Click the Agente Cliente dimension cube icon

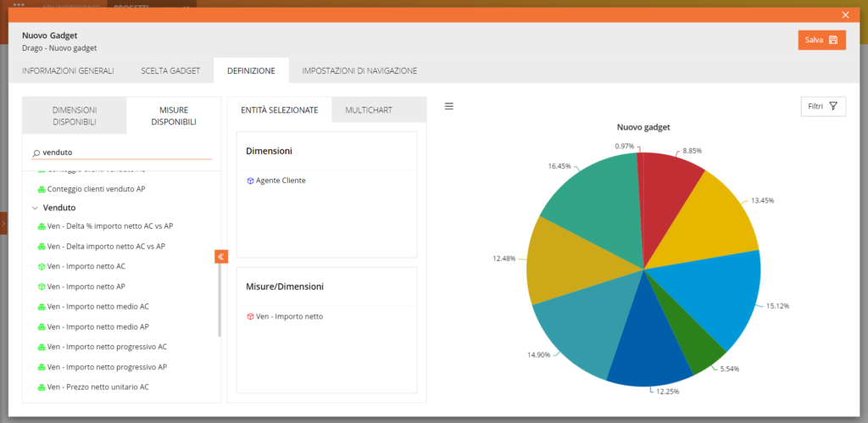pyautogui.click(x=250, y=181)
